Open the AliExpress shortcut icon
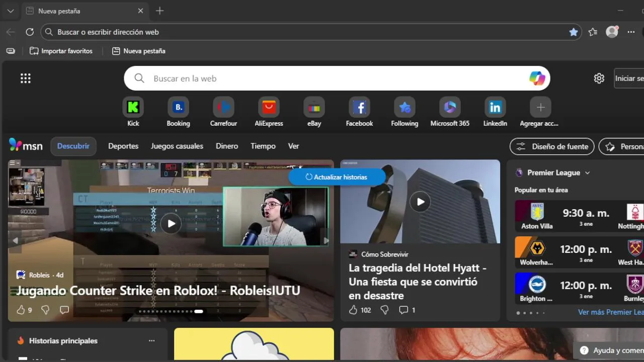Screen dimensions: 644x362 pos(269,107)
